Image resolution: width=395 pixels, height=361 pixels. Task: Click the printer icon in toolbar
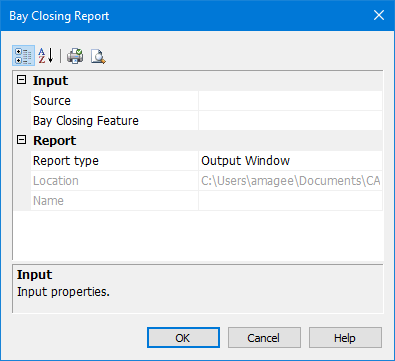[75, 56]
